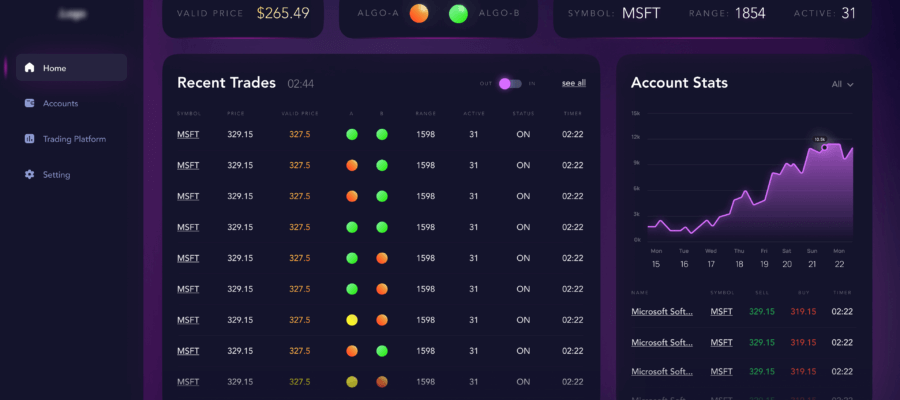The image size is (900, 400).
Task: Select Wed 17 on the chart axis
Action: [x=711, y=258]
